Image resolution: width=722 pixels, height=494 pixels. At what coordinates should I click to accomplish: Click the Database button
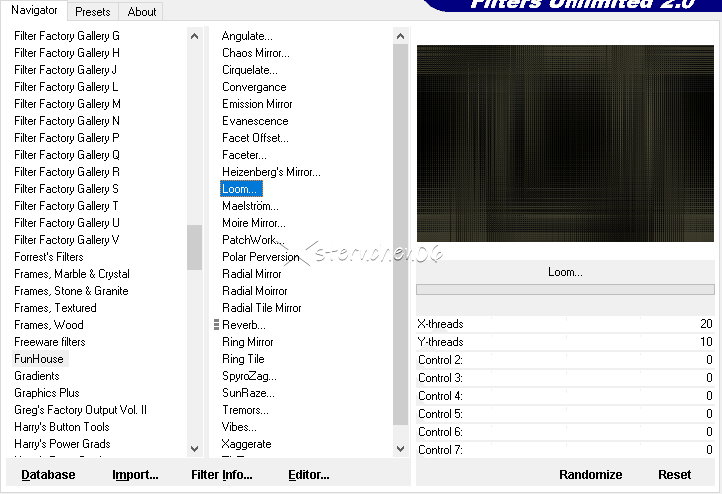[48, 475]
